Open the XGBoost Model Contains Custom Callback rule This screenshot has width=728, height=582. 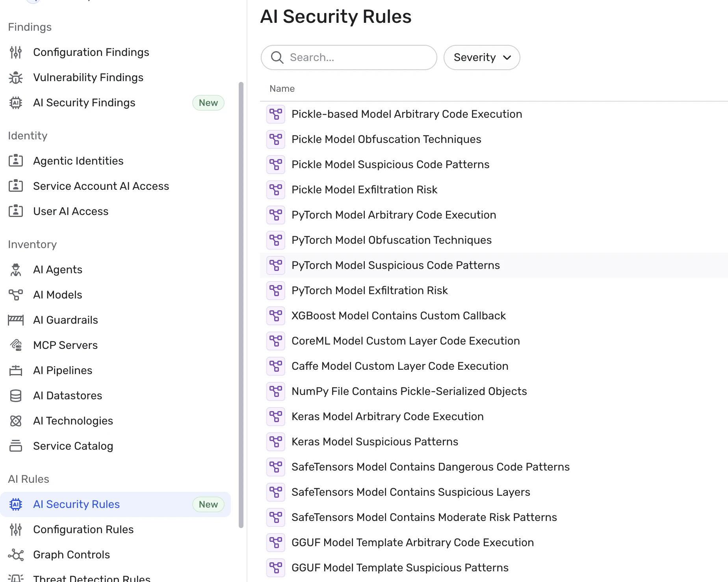click(399, 316)
